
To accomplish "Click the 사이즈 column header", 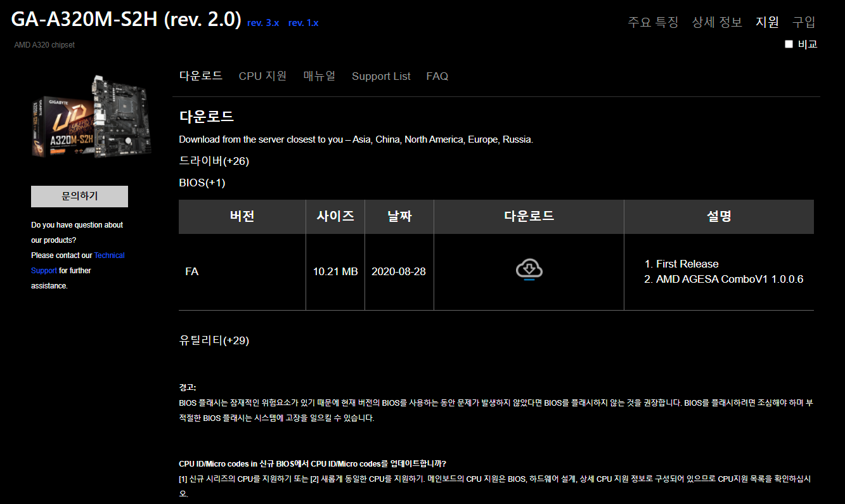I will [335, 216].
